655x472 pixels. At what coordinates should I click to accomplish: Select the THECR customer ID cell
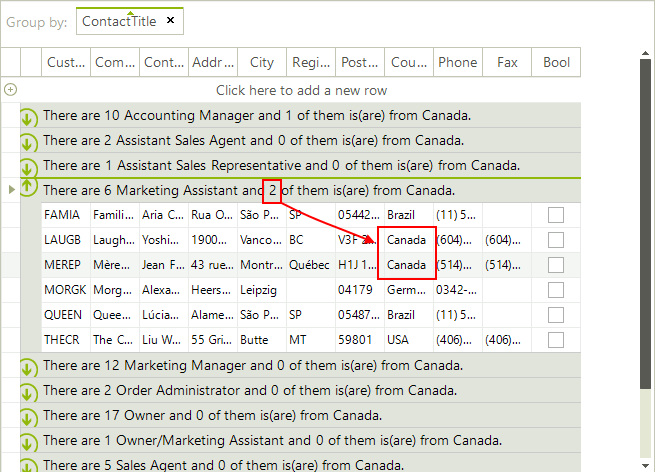tap(66, 340)
